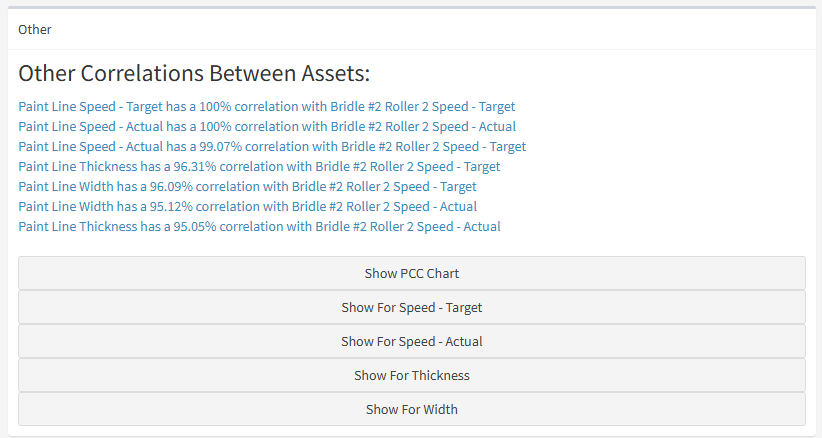Select the 96.09% Paint Line Width correlation

pos(247,186)
